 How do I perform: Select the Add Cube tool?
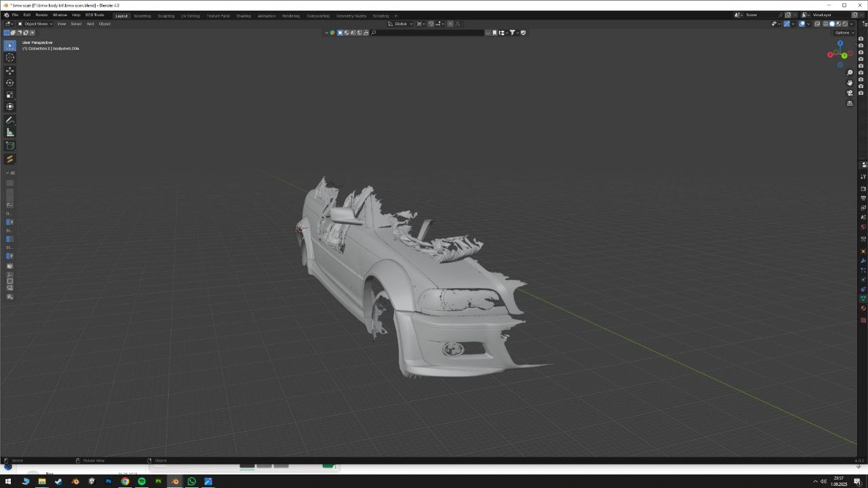tap(9, 146)
